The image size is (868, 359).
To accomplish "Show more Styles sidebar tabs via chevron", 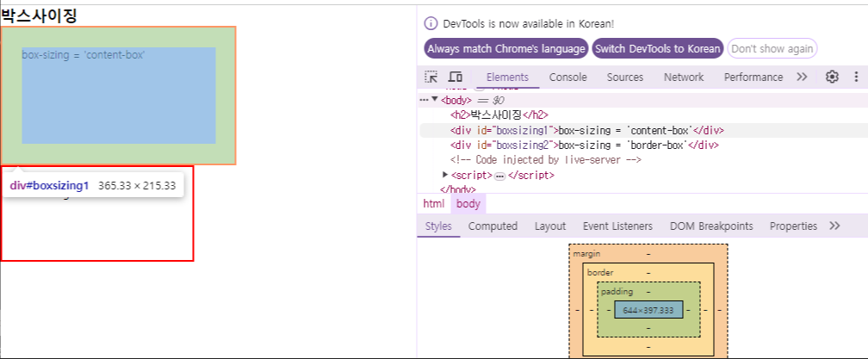I will [834, 226].
